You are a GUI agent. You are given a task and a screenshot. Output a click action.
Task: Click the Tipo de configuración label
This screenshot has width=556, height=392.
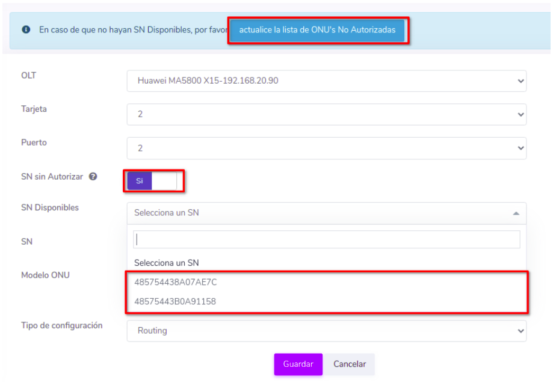click(61, 325)
